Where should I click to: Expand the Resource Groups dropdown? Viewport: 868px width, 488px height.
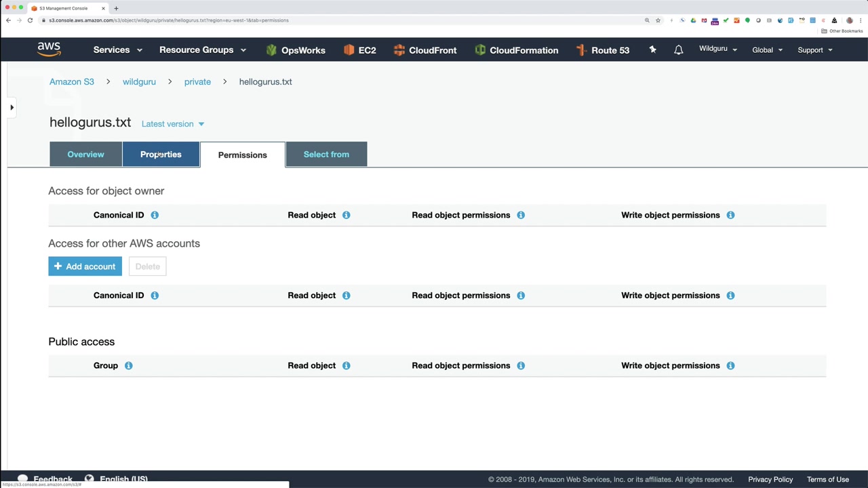coord(203,50)
